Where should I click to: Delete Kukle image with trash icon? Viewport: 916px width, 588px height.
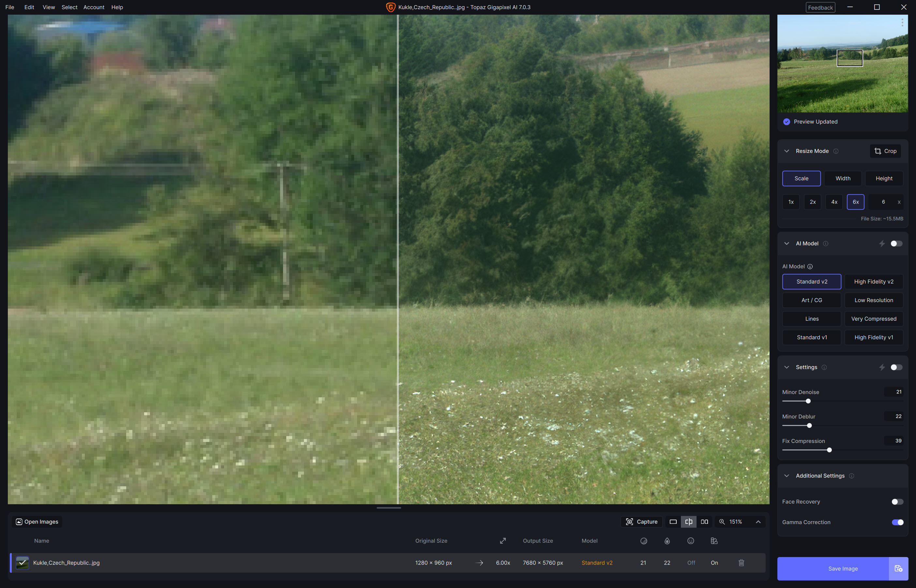point(741,563)
